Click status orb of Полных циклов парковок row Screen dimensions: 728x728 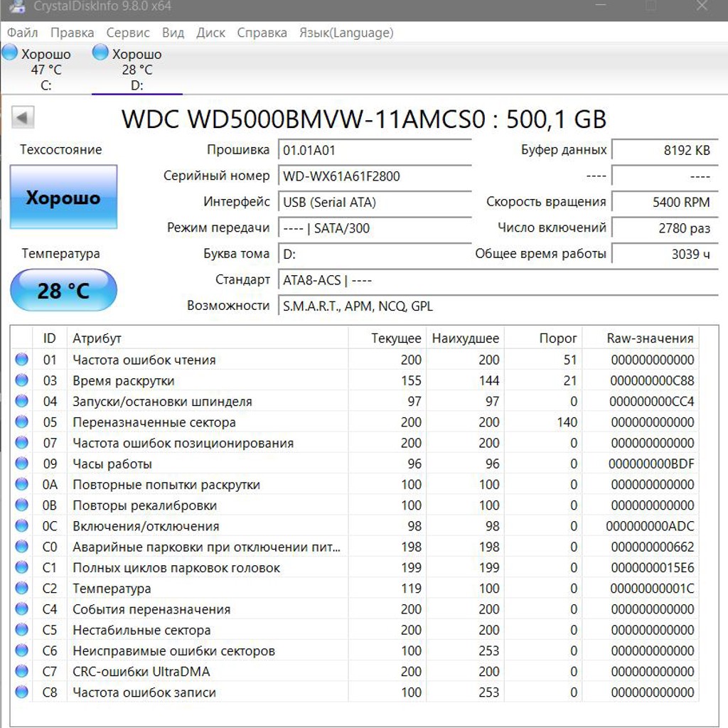pos(22,567)
